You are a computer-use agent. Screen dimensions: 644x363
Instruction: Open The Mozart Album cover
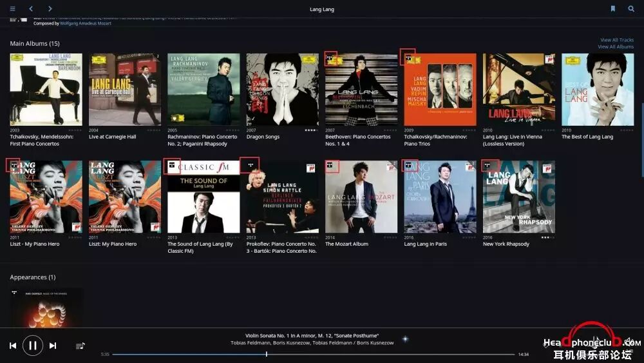click(361, 197)
